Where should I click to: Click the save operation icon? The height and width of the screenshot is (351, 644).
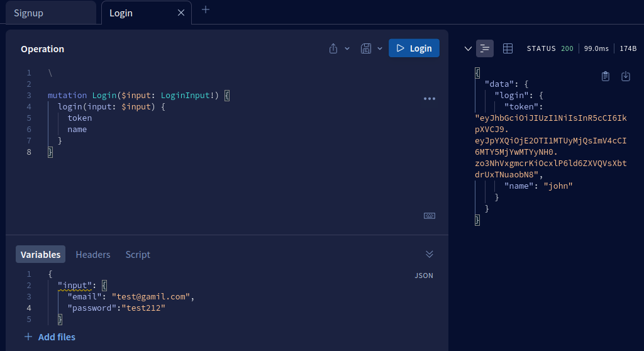point(366,48)
